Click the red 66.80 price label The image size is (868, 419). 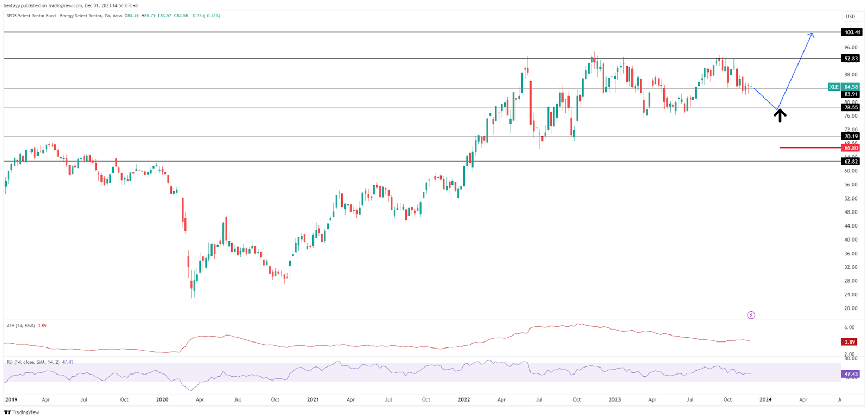coord(851,148)
